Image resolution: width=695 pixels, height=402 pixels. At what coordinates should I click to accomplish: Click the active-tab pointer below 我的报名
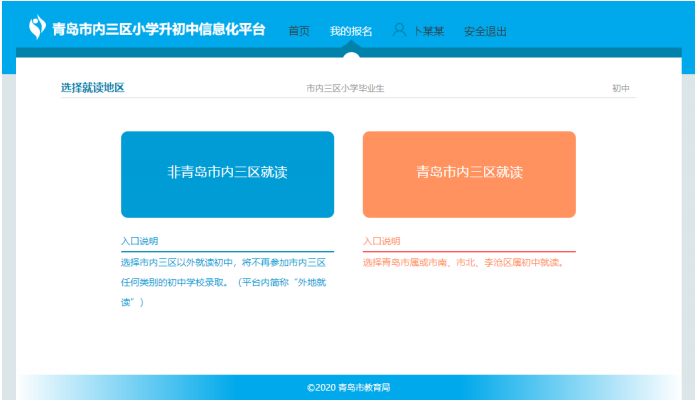coord(351,46)
